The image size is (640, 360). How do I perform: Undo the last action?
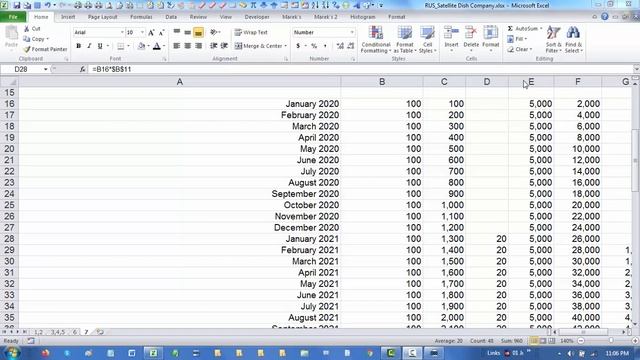point(47,5)
